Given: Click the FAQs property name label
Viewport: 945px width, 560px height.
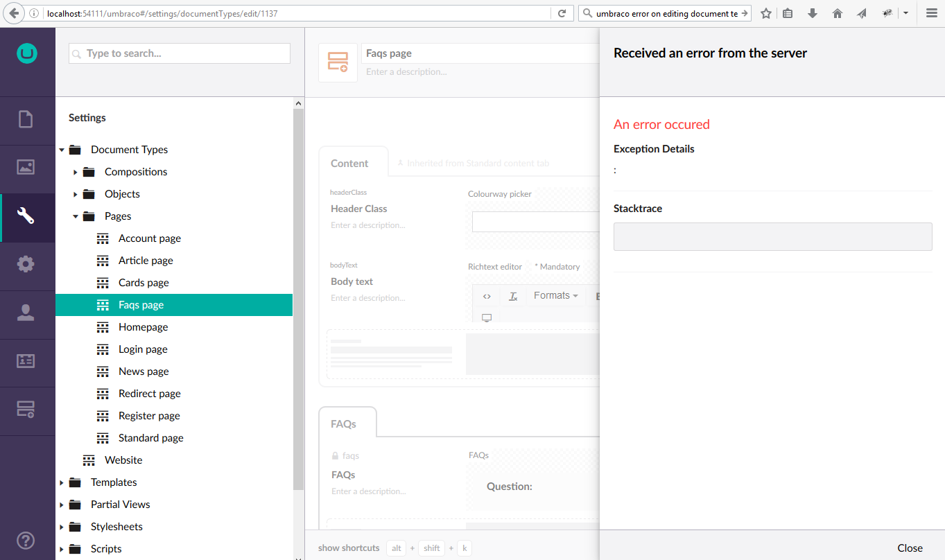Looking at the screenshot, I should (x=343, y=475).
